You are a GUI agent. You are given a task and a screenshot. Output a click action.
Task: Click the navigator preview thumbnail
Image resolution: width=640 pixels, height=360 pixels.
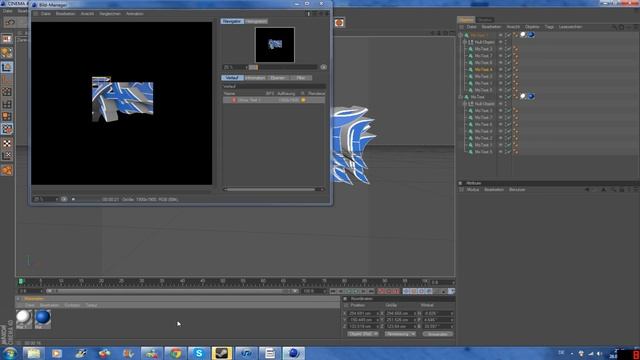275,45
